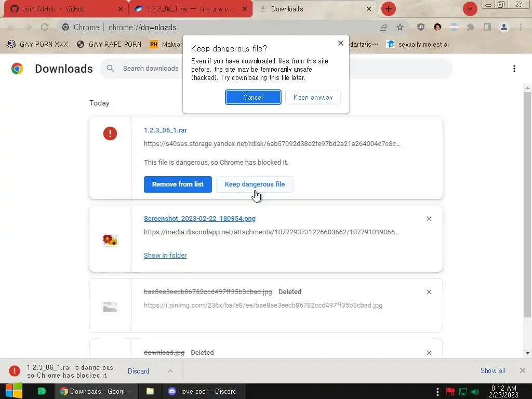The height and width of the screenshot is (399, 532).
Task: Select Downloads - Google Chrome taskbar button
Action: [x=96, y=391]
